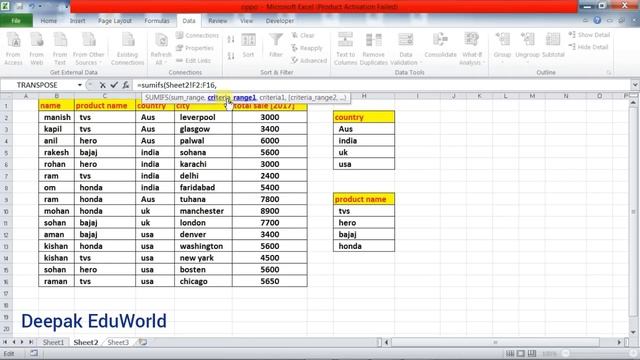Open the Excel Help question icon
640x360 pixels.
597,20
